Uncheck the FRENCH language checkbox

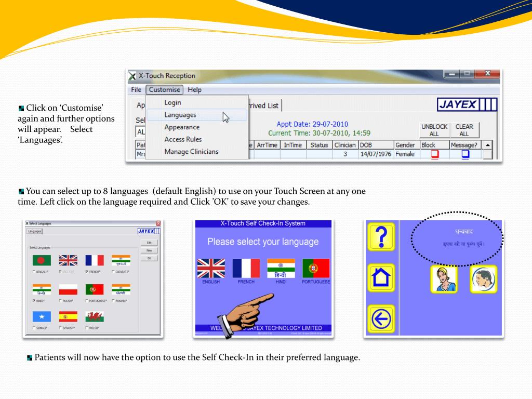pyautogui.click(x=87, y=272)
